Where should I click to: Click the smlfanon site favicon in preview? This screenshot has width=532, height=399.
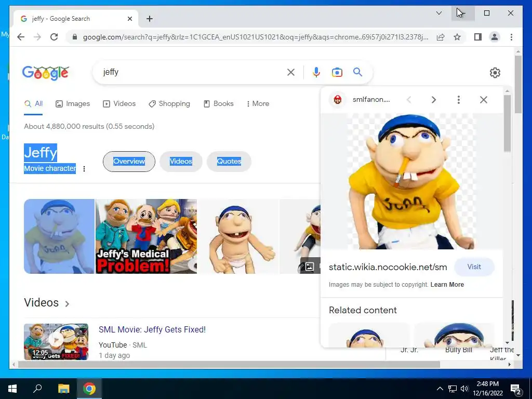338,100
